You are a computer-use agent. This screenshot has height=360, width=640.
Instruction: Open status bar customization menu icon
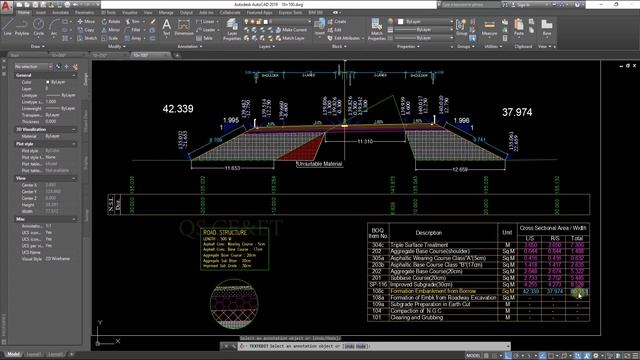coord(635,356)
